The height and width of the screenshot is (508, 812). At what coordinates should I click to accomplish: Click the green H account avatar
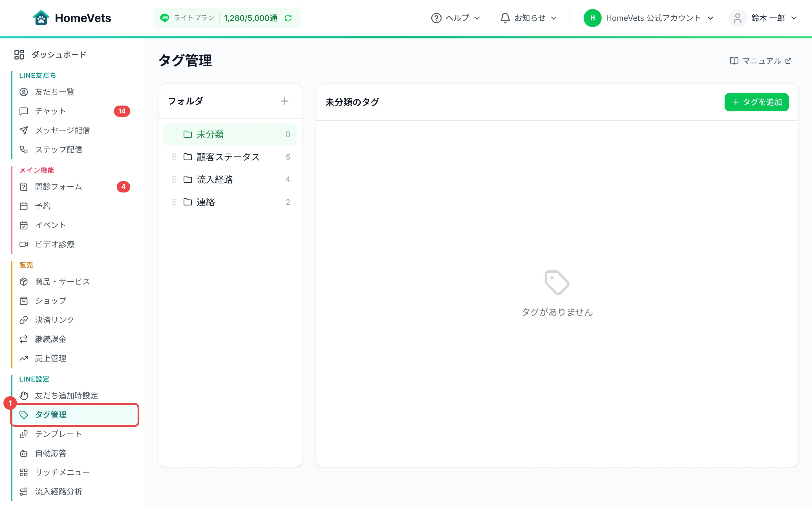[592, 18]
